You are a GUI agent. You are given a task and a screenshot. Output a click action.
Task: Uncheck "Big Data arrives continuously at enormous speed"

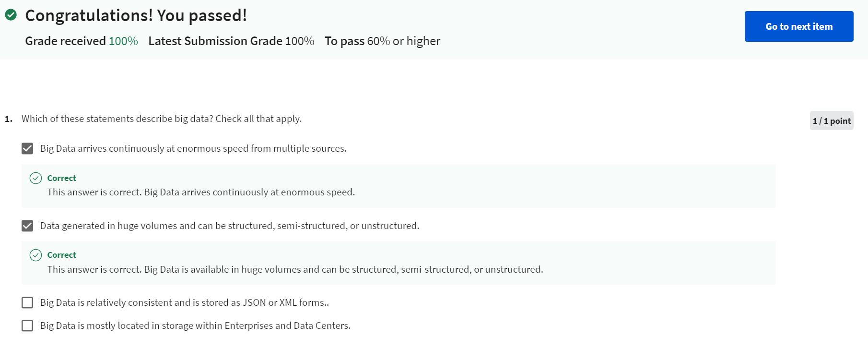click(27, 148)
